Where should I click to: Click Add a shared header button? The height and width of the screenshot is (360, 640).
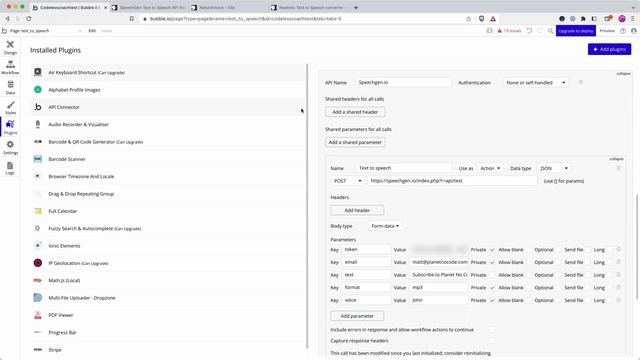point(355,112)
